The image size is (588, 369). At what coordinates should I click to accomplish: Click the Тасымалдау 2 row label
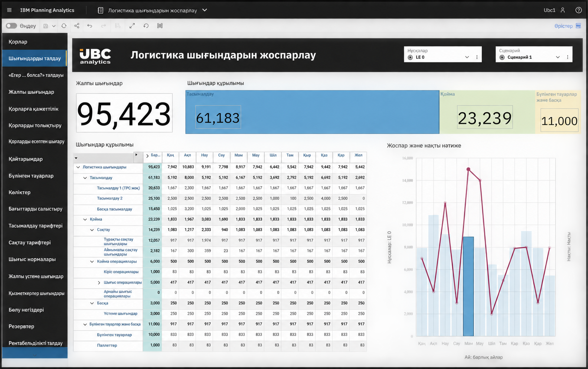click(110, 198)
